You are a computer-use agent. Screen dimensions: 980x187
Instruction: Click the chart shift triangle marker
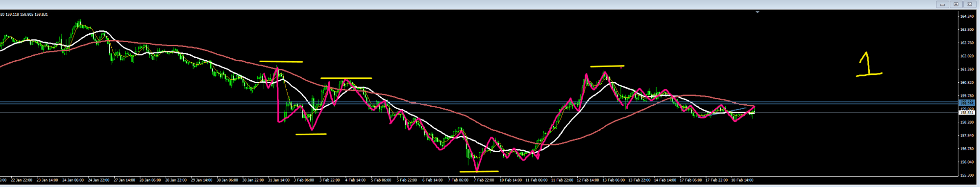click(758, 12)
